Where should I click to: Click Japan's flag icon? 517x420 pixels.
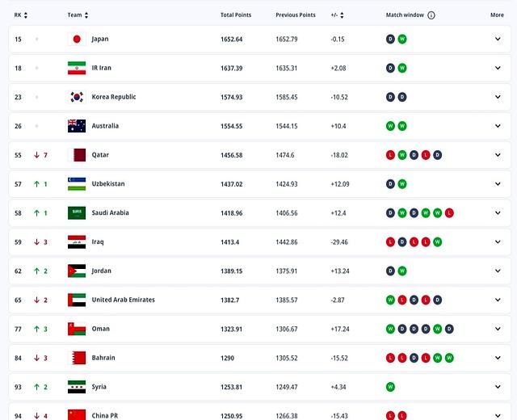(x=77, y=40)
